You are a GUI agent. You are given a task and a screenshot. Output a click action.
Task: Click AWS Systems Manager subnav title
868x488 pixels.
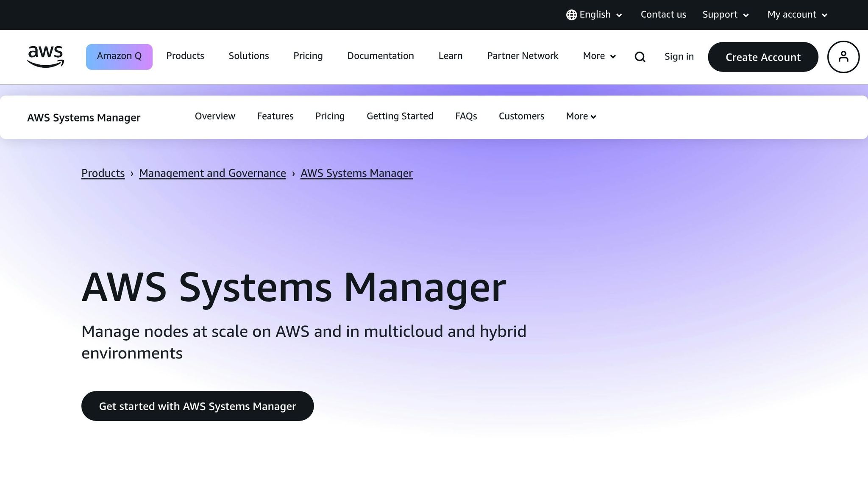83,118
